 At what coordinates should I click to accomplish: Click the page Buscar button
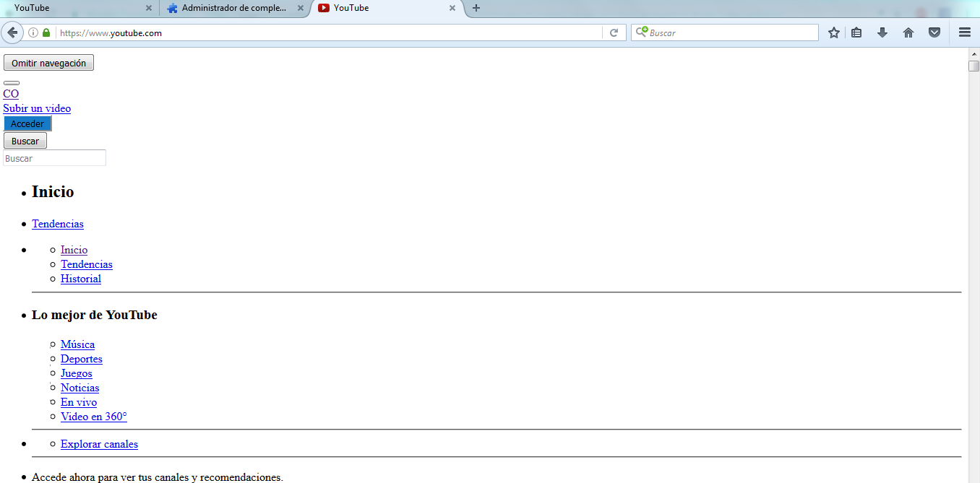(25, 141)
